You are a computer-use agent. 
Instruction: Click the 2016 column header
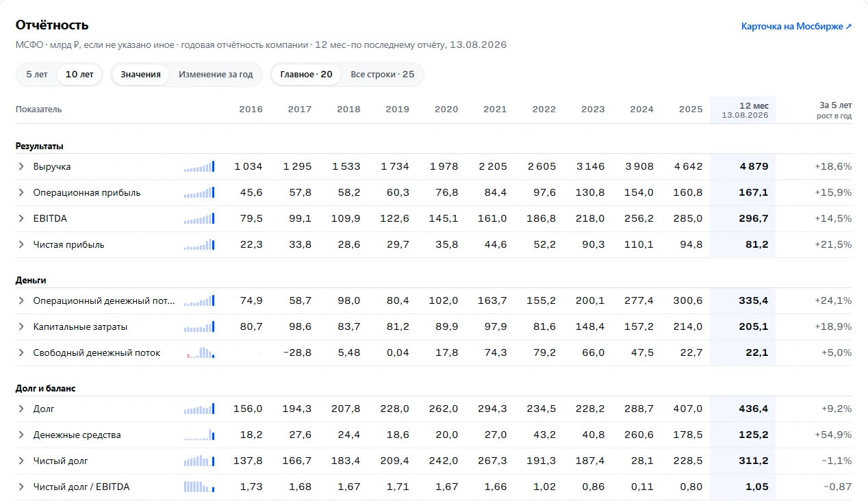pos(251,110)
